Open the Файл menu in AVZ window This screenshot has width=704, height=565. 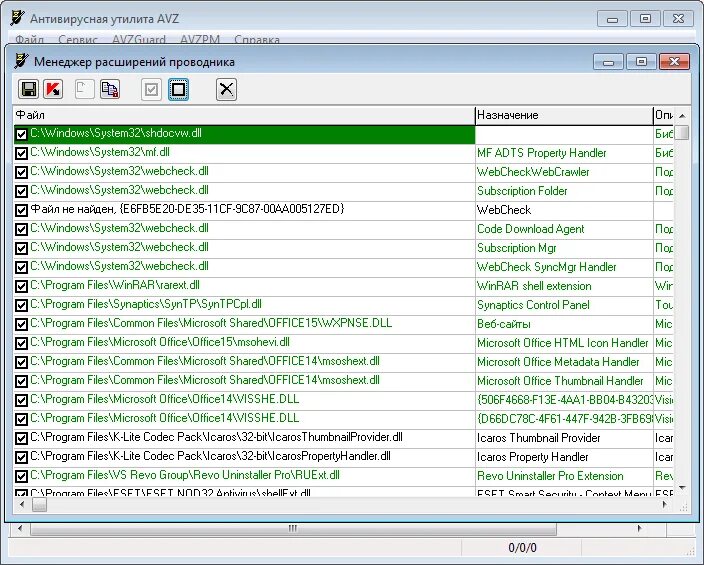coord(30,40)
